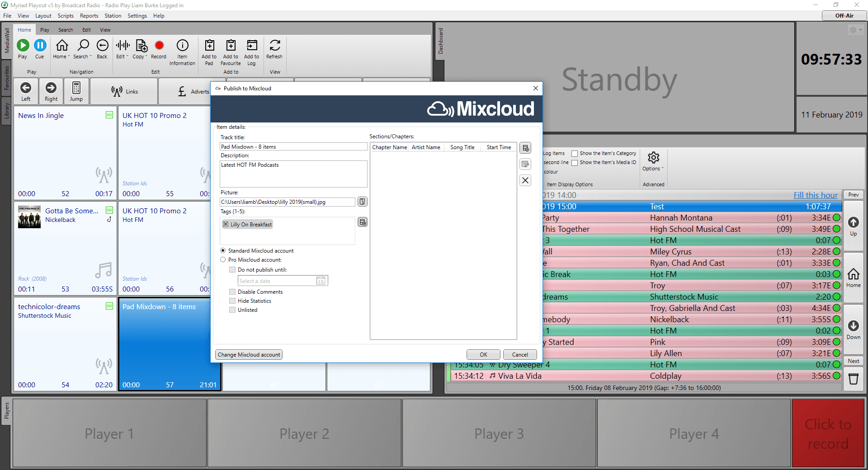Enable the Unlisted checkbox
The height and width of the screenshot is (470, 868).
232,310
